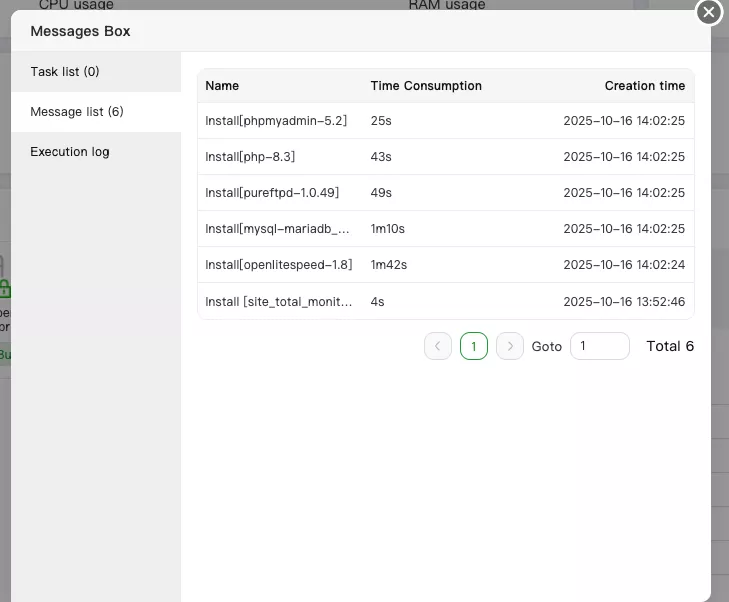Click the truncated Install [site_total_monit...] name
The width and height of the screenshot is (729, 602).
click(x=278, y=301)
